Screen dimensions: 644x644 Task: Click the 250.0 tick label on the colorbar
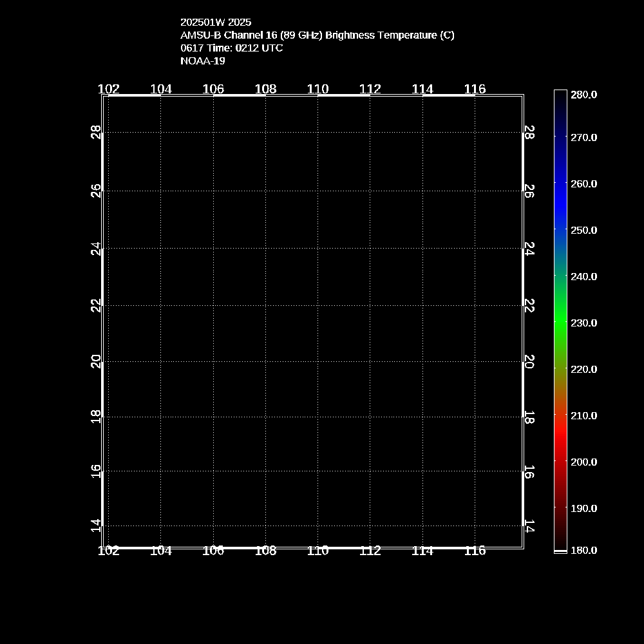pos(584,230)
